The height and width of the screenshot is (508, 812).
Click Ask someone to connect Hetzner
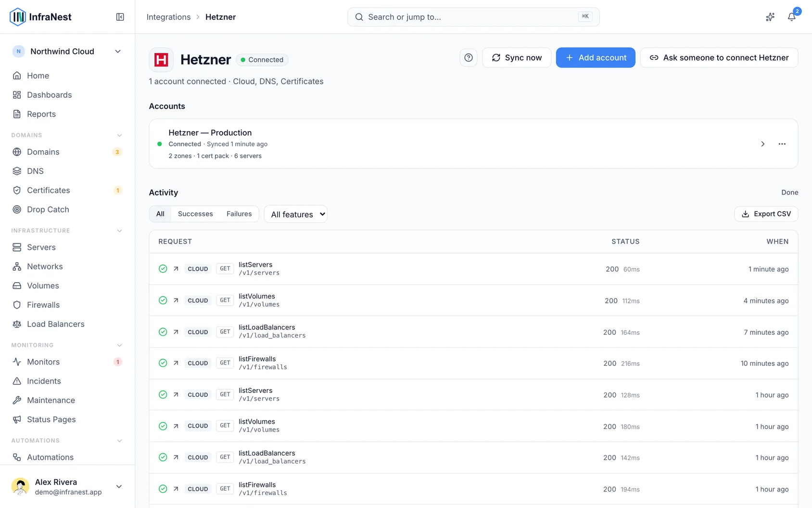tap(719, 58)
